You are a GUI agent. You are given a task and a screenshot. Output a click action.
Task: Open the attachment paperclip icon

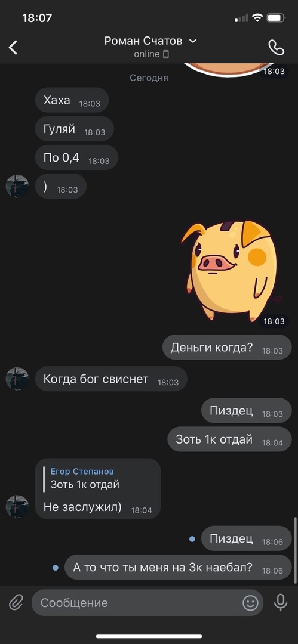click(x=16, y=603)
